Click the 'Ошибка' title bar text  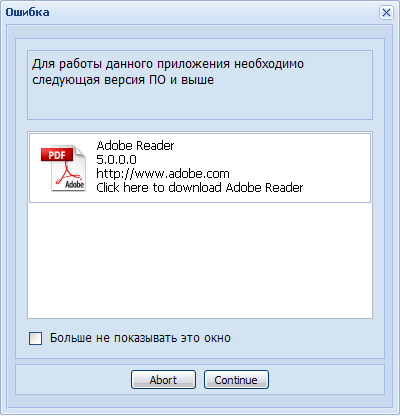point(27,12)
